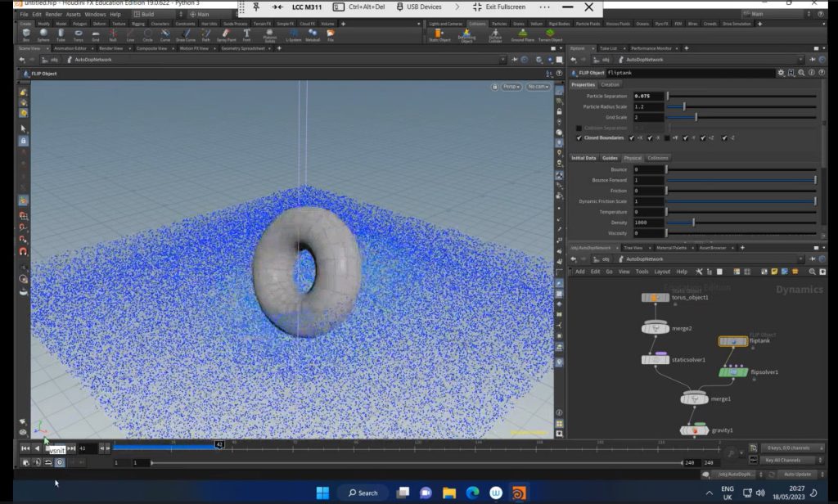
Task: Open the Build desktop dropdown
Action: click(x=158, y=15)
